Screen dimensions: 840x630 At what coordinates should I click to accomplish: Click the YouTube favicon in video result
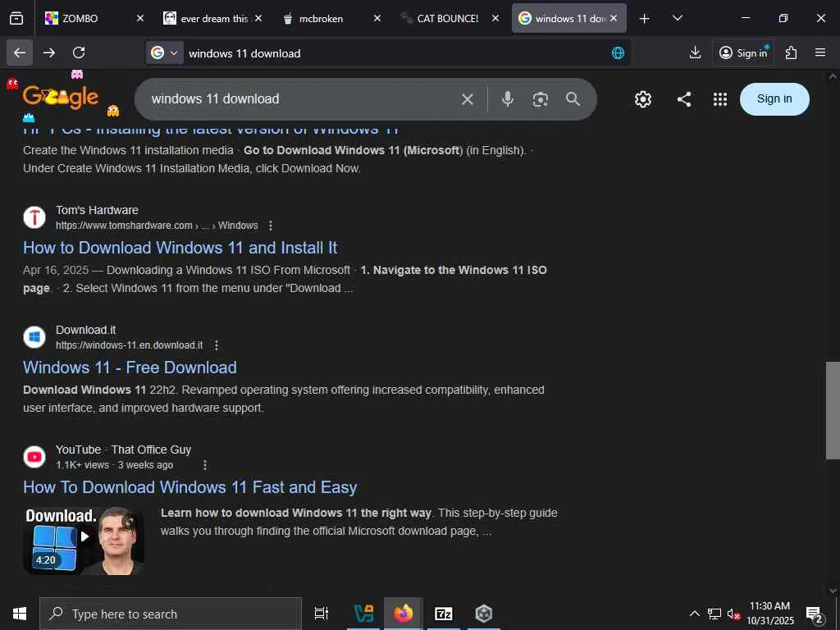pyautogui.click(x=34, y=457)
